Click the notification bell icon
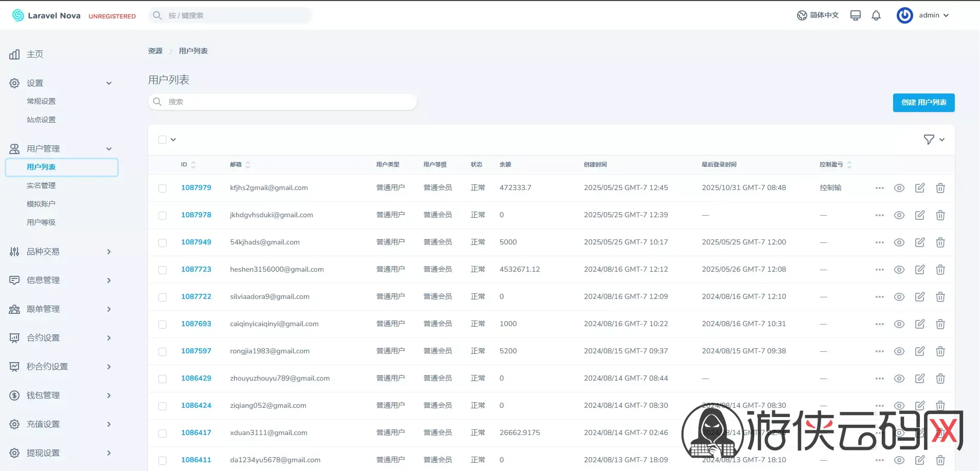 click(876, 15)
